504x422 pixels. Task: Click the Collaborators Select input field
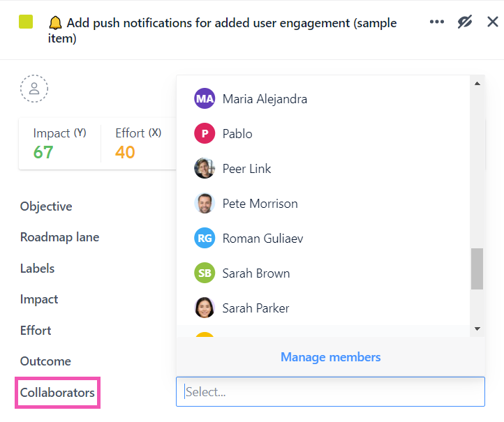(x=330, y=392)
